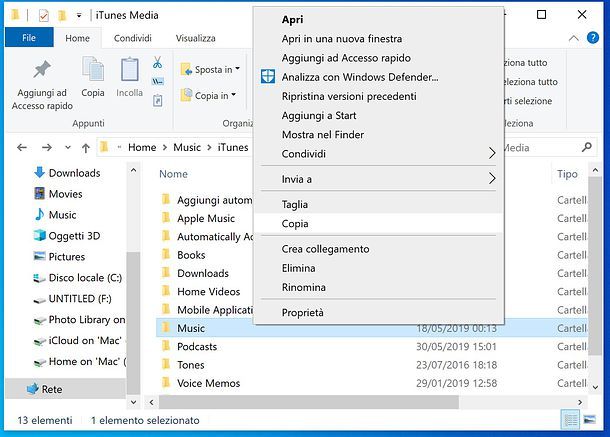The image size is (610, 437).
Task: Click the back navigation arrow
Action: pyautogui.click(x=22, y=147)
